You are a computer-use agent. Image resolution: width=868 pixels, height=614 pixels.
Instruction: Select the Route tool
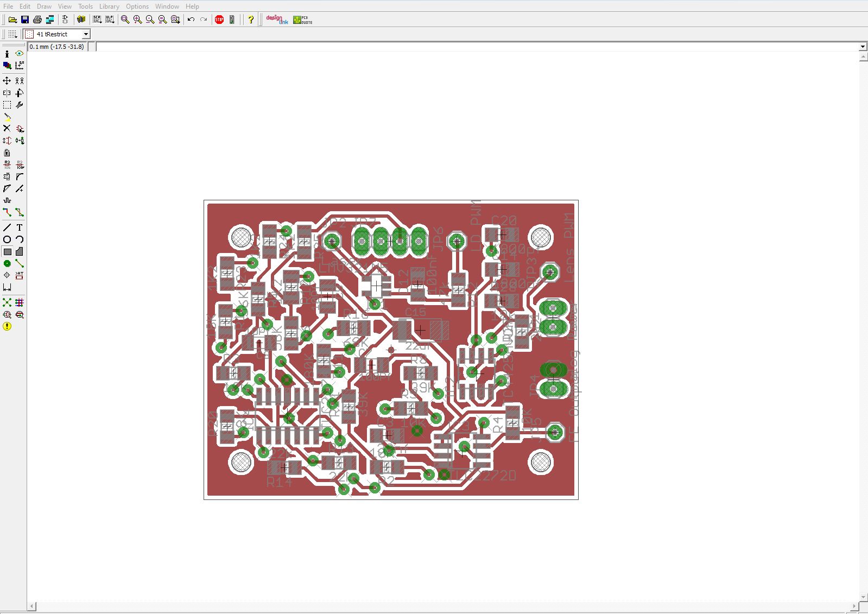tap(7, 212)
